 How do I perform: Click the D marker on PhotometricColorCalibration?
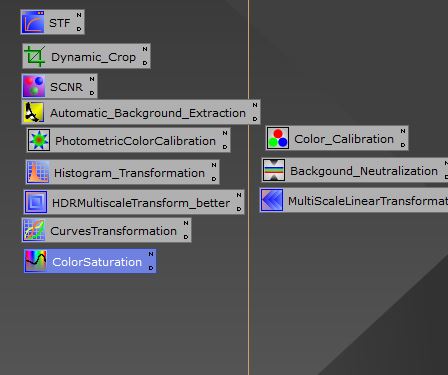point(225,147)
